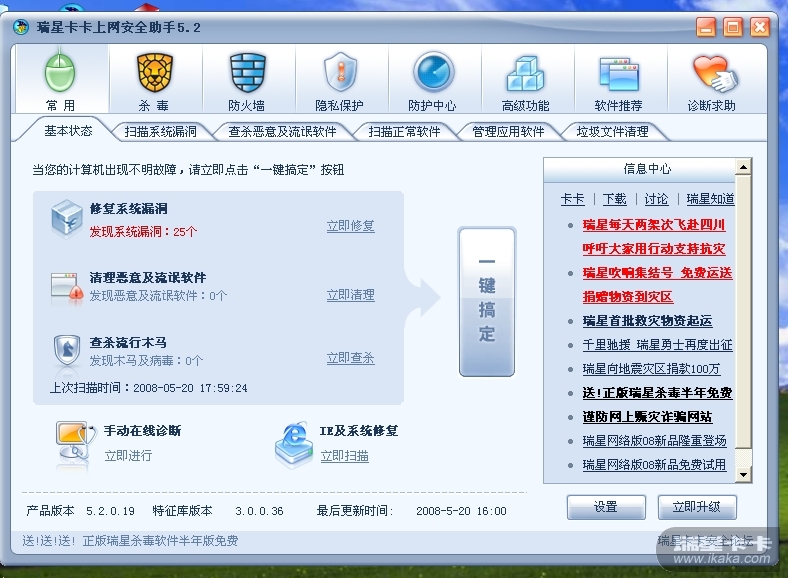Open the 软件推荐 windows icon section
This screenshot has height=578, width=788.
pos(619,78)
